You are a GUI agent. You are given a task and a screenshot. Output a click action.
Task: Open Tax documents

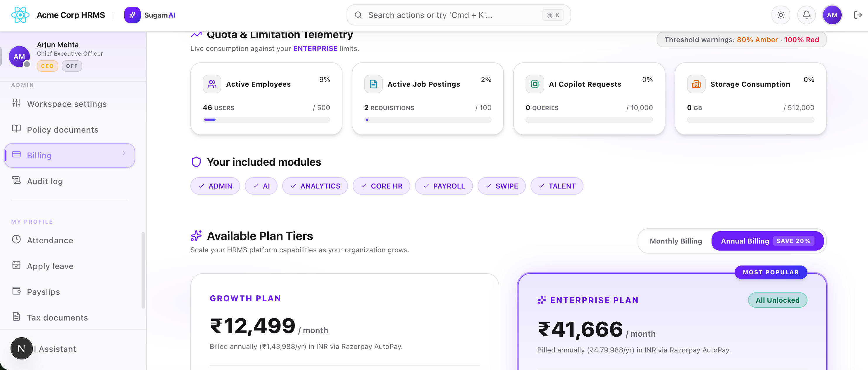pos(70,318)
